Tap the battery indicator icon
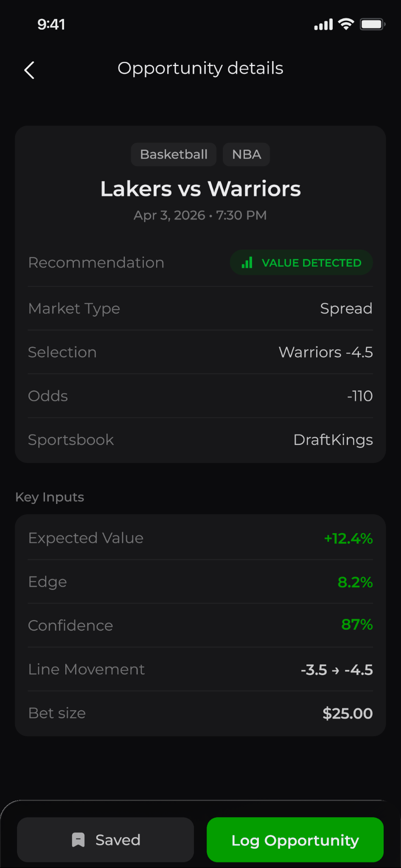 tap(373, 24)
